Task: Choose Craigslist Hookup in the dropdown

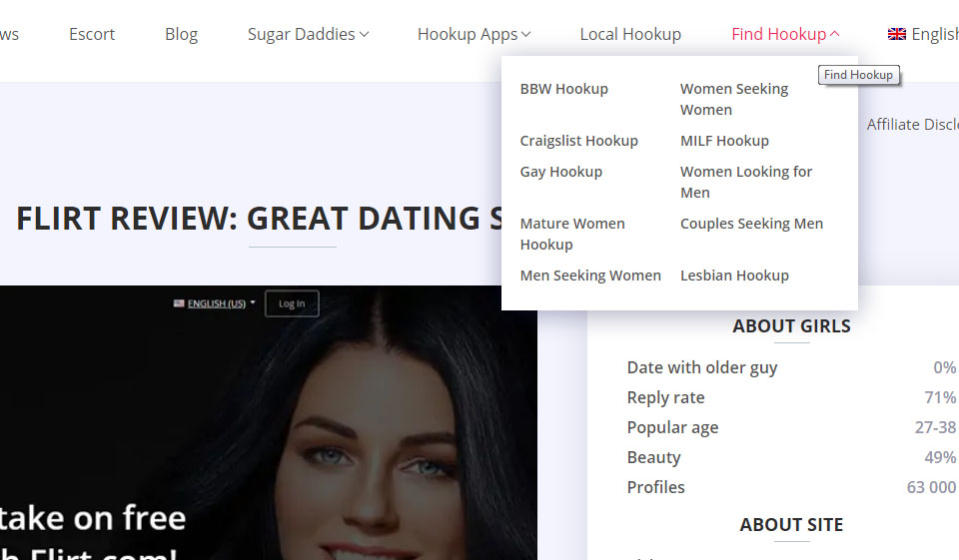Action: pyautogui.click(x=578, y=141)
